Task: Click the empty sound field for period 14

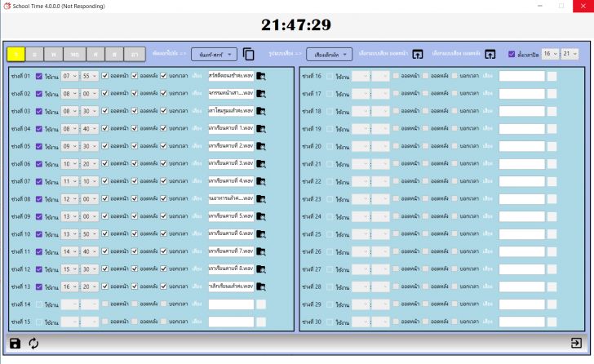Action: coord(231,304)
